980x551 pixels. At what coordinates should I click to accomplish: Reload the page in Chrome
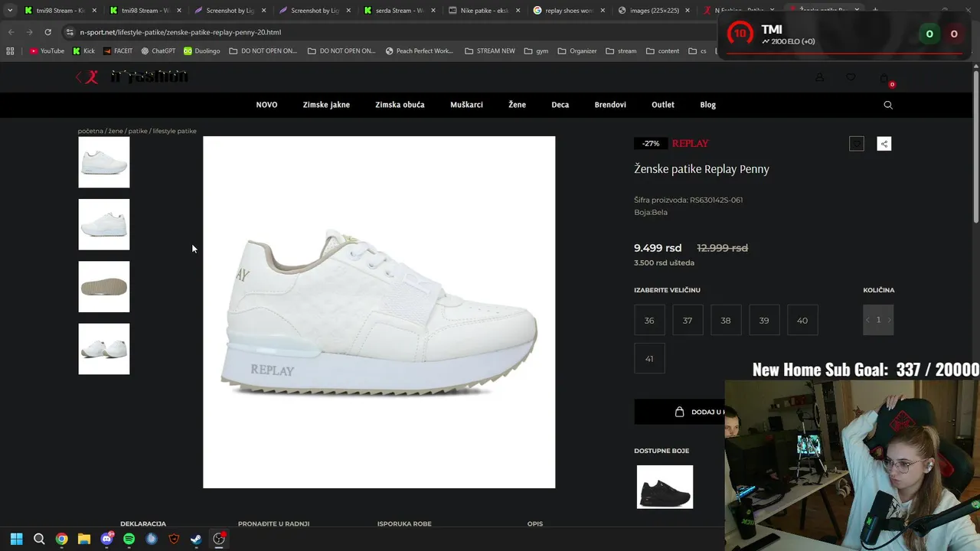pyautogui.click(x=47, y=32)
